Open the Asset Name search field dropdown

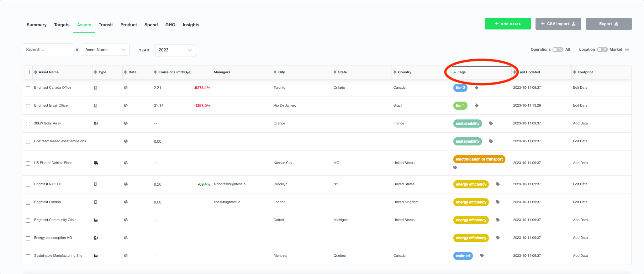106,50
